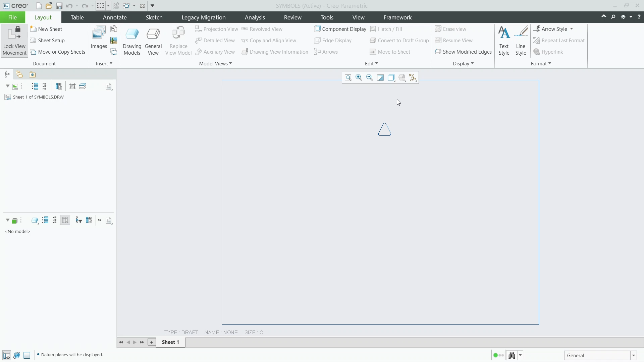
Task: Toggle Lock View Movement
Action: coord(14,41)
